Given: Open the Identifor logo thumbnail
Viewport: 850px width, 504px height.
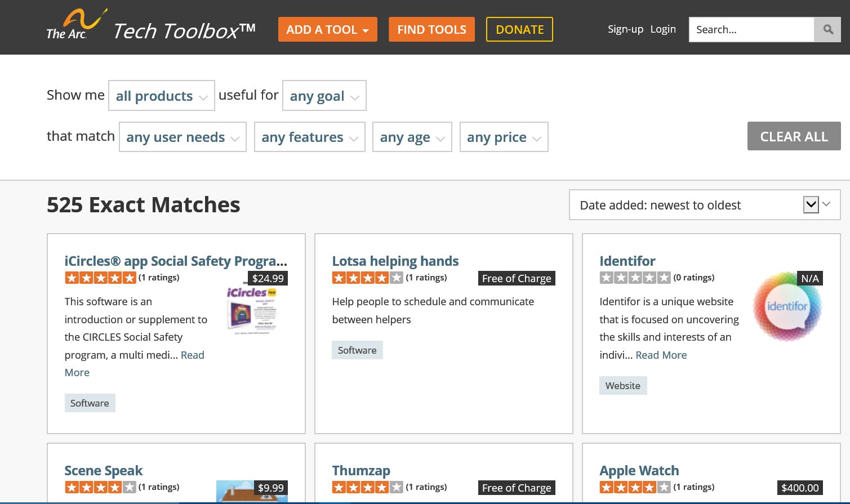Looking at the screenshot, I should (787, 307).
